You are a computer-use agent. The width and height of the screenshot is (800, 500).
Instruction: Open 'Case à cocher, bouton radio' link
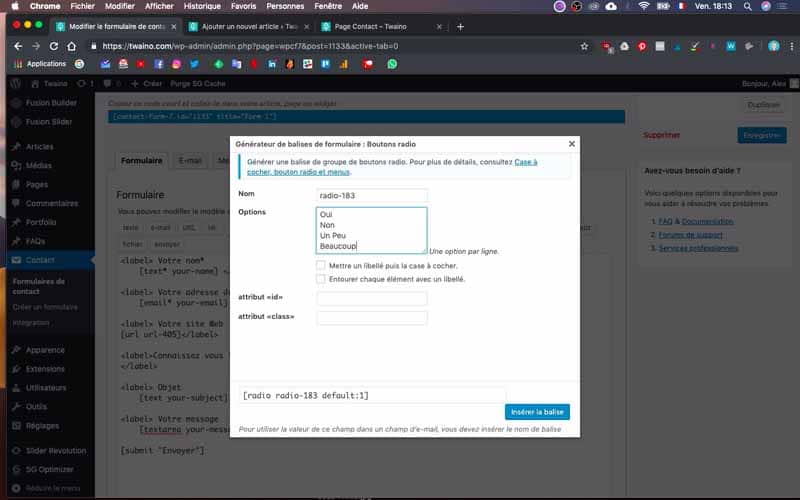coord(392,167)
